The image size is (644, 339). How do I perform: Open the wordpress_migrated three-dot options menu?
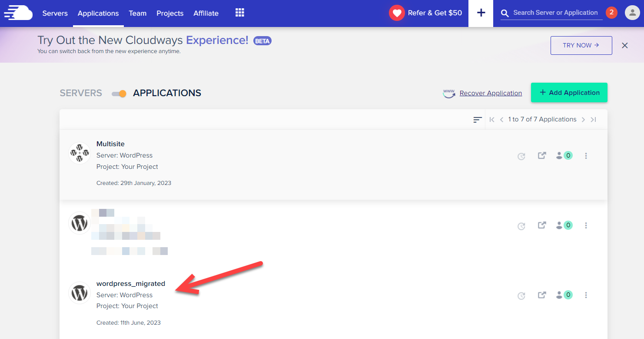click(x=586, y=295)
